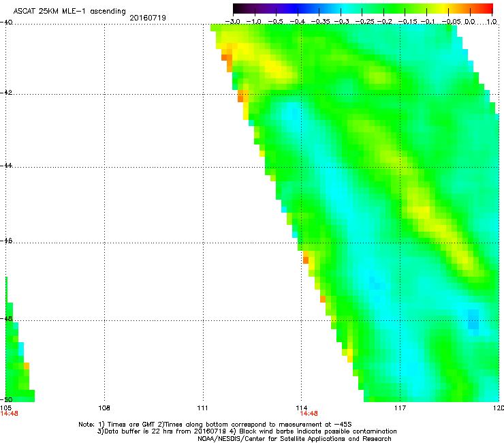Viewport: 504px width, 443px height.
Task: Select the 114 longitude axis label
Action: tap(301, 408)
